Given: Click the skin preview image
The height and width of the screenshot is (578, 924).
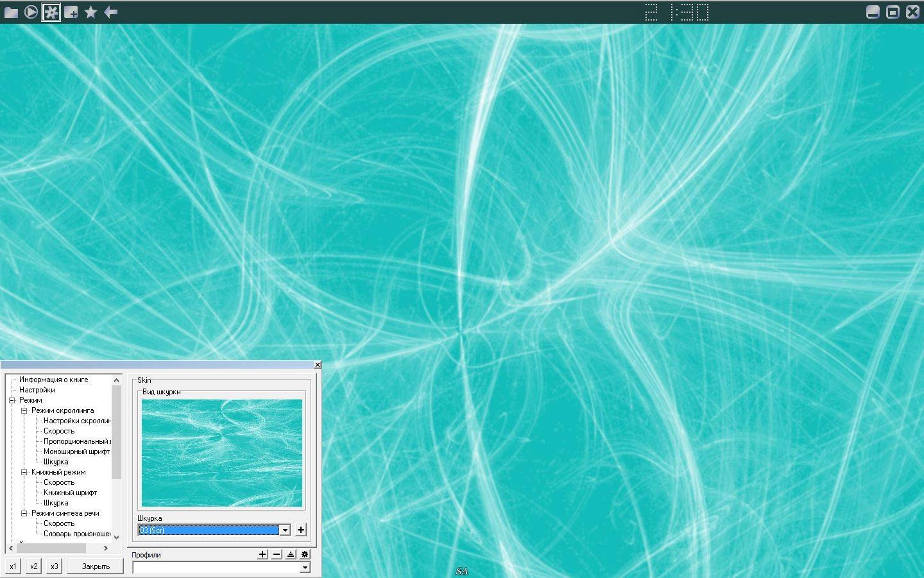Looking at the screenshot, I should [221, 453].
